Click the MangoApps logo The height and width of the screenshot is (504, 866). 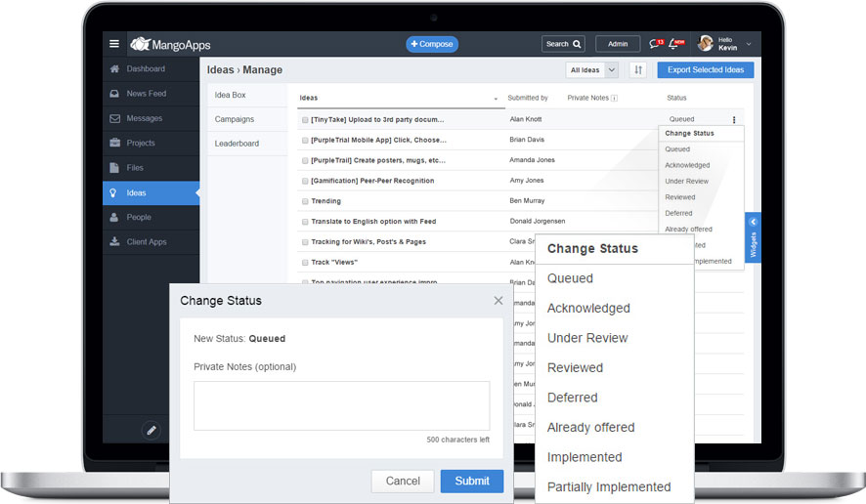click(170, 44)
